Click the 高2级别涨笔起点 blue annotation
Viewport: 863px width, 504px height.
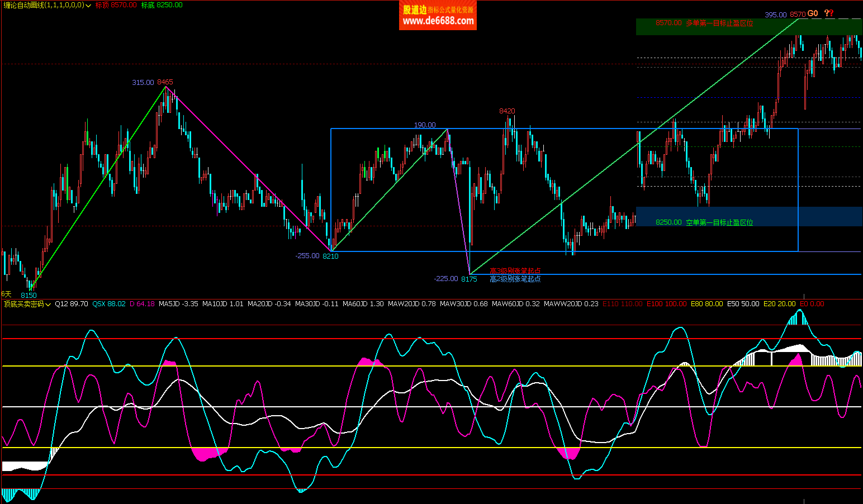pyautogui.click(x=515, y=279)
